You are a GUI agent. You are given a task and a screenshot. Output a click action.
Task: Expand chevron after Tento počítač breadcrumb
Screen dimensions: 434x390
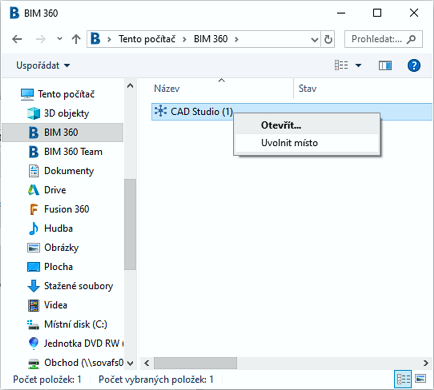pyautogui.click(x=184, y=39)
